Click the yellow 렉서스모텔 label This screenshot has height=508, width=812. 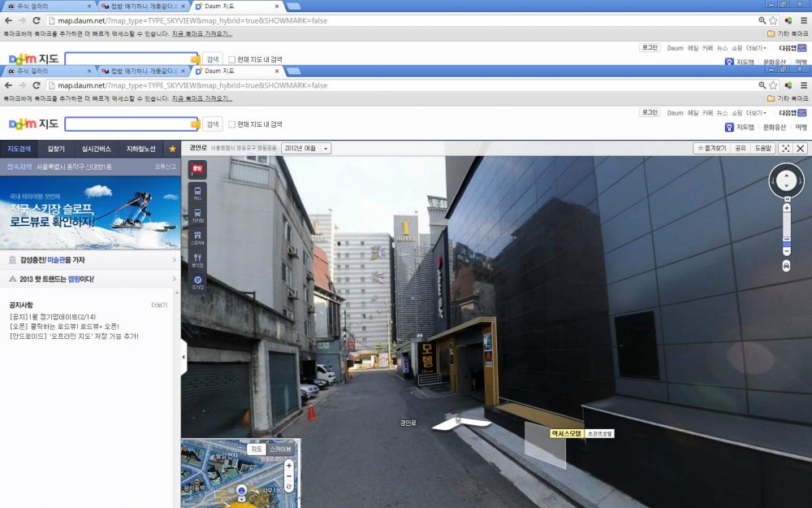[x=567, y=433]
